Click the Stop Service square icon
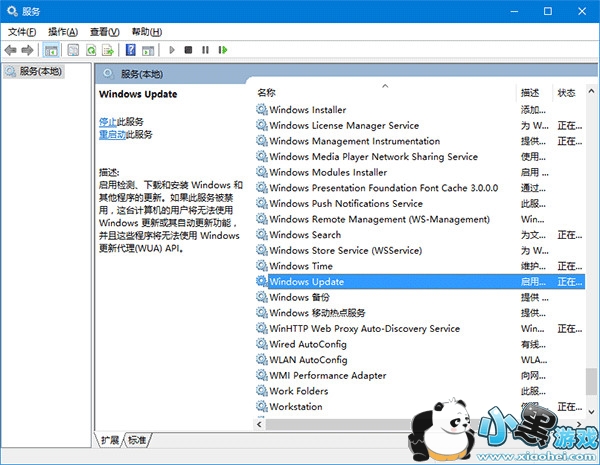This screenshot has width=600, height=465. point(188,50)
